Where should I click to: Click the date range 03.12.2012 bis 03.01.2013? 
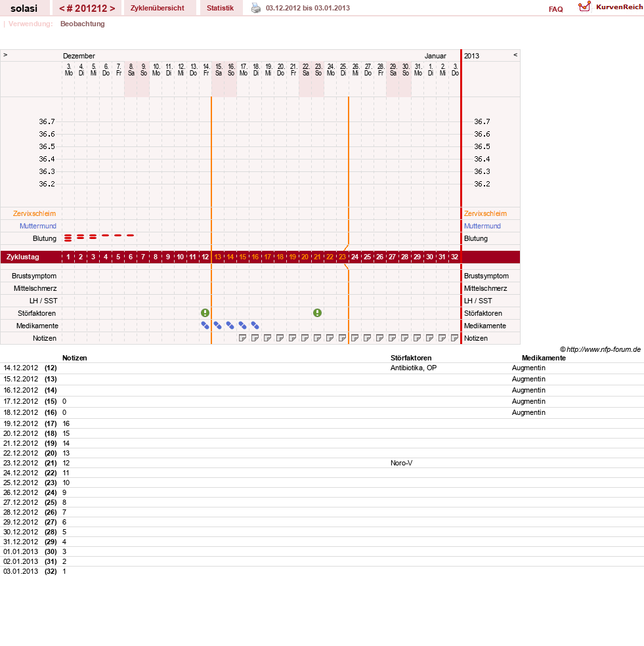pyautogui.click(x=308, y=8)
